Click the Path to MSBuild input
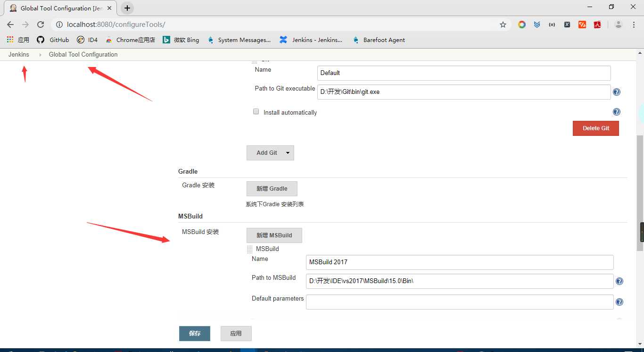This screenshot has height=352, width=644. (460, 281)
